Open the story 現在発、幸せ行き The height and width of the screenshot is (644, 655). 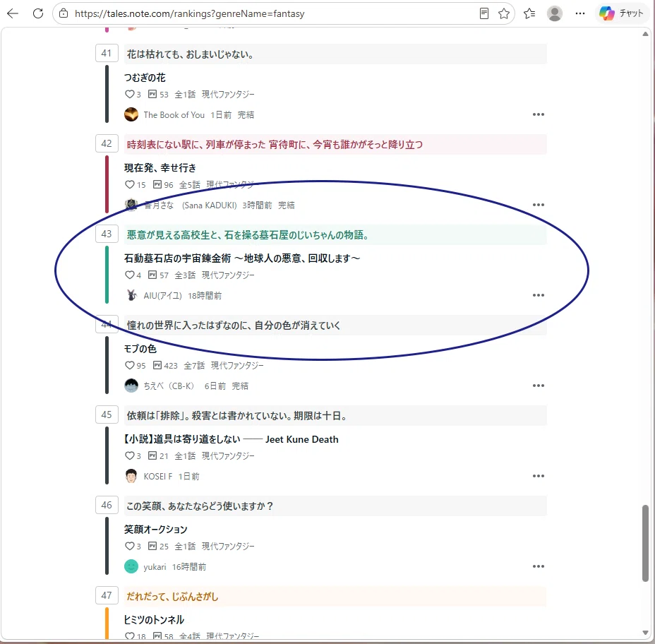click(160, 168)
